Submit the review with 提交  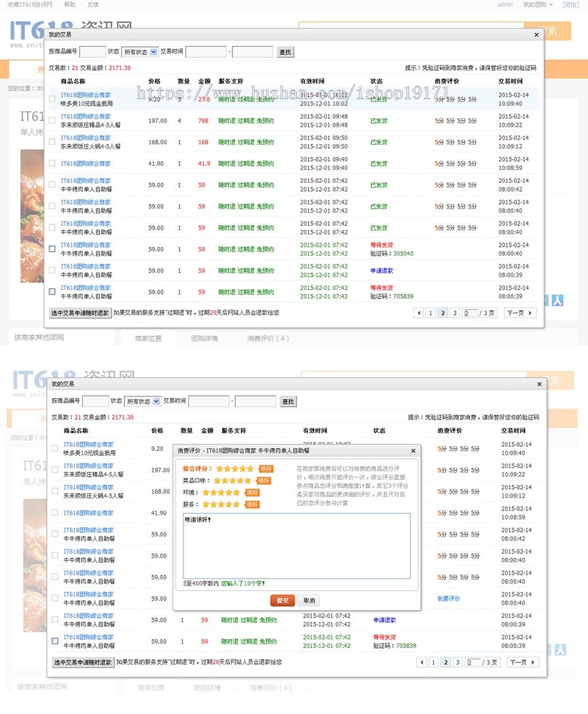coord(283,600)
